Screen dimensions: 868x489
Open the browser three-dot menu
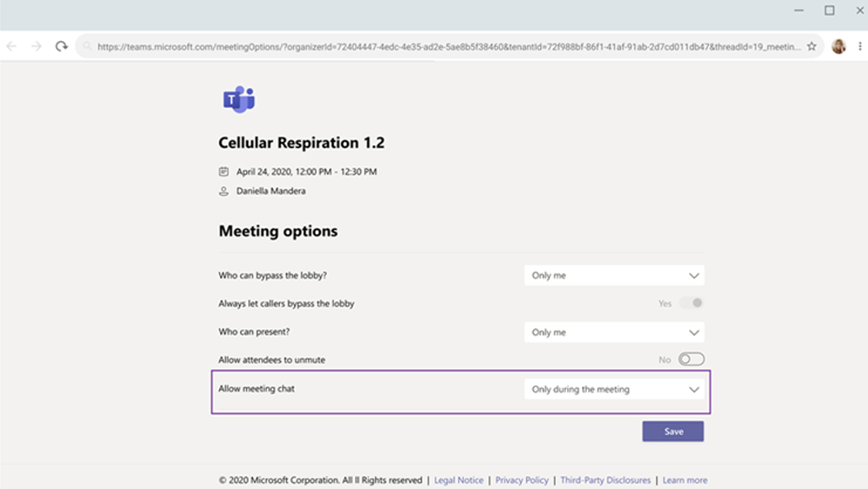[x=859, y=46]
